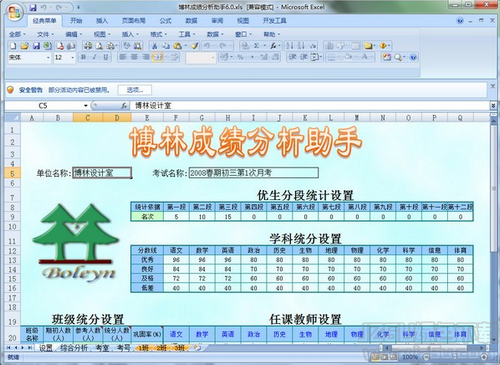Click the 考试名称 input cell
This screenshot has height=365, width=500.
pos(253,173)
